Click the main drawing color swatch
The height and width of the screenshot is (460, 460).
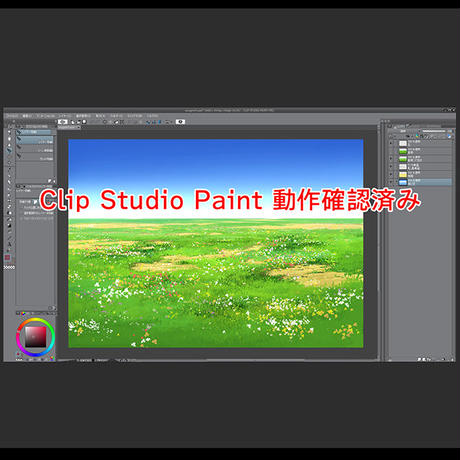coord(7,257)
